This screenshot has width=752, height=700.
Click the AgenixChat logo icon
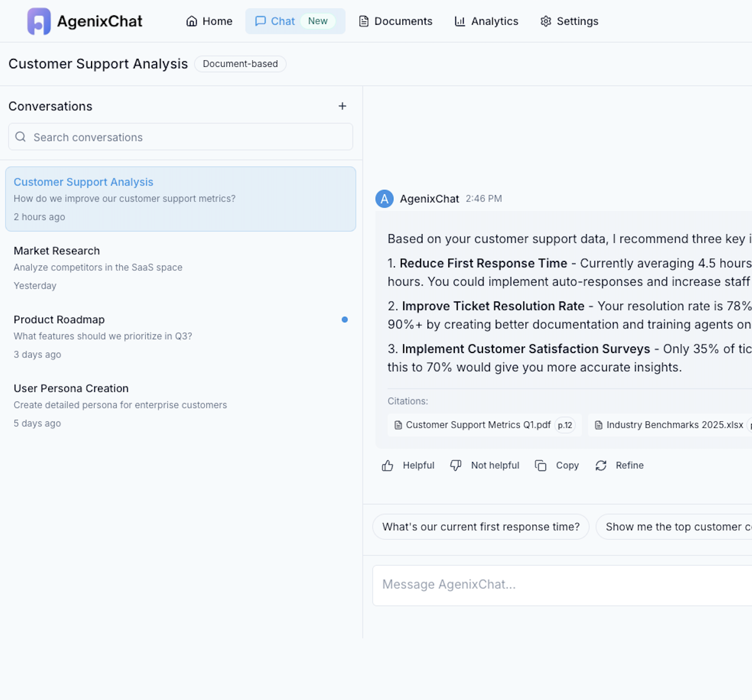click(39, 21)
